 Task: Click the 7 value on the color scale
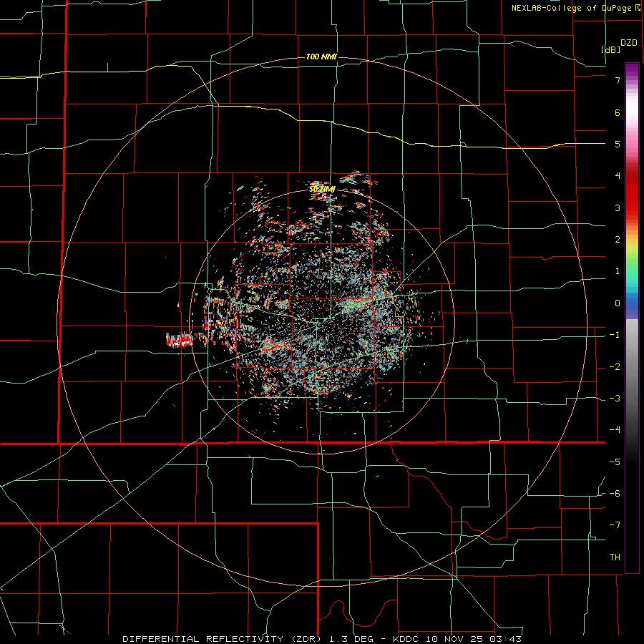click(x=618, y=80)
